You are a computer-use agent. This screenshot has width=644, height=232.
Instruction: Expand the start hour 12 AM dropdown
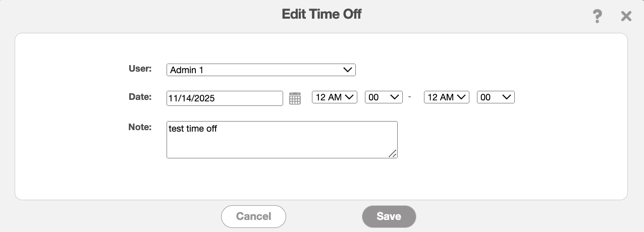point(334,97)
